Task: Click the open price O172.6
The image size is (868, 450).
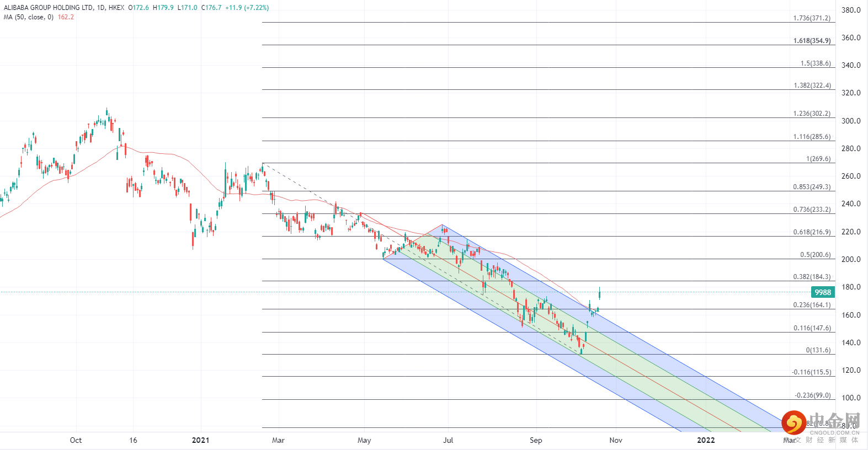Action: 139,8
